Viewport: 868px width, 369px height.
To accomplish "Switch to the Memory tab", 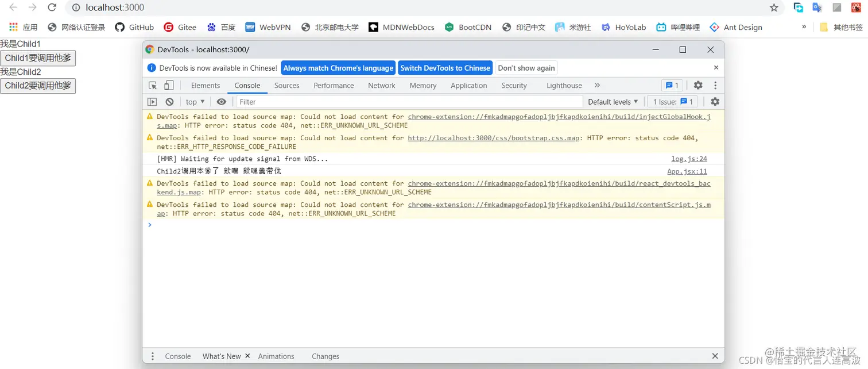I will coord(423,85).
